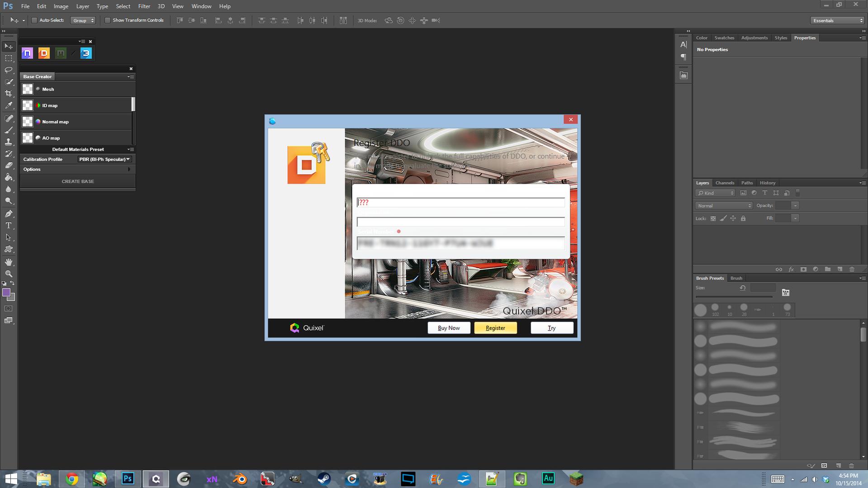
Task: Adjust the brush Size slider
Action: pos(734,297)
